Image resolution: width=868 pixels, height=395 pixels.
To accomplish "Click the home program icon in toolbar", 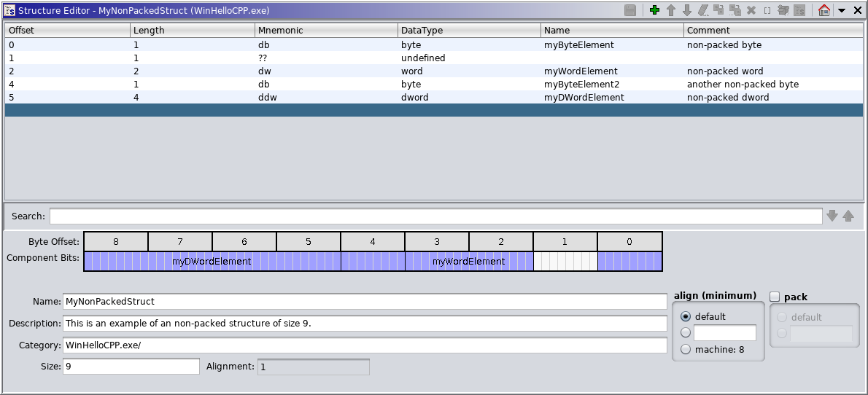I will 824,10.
